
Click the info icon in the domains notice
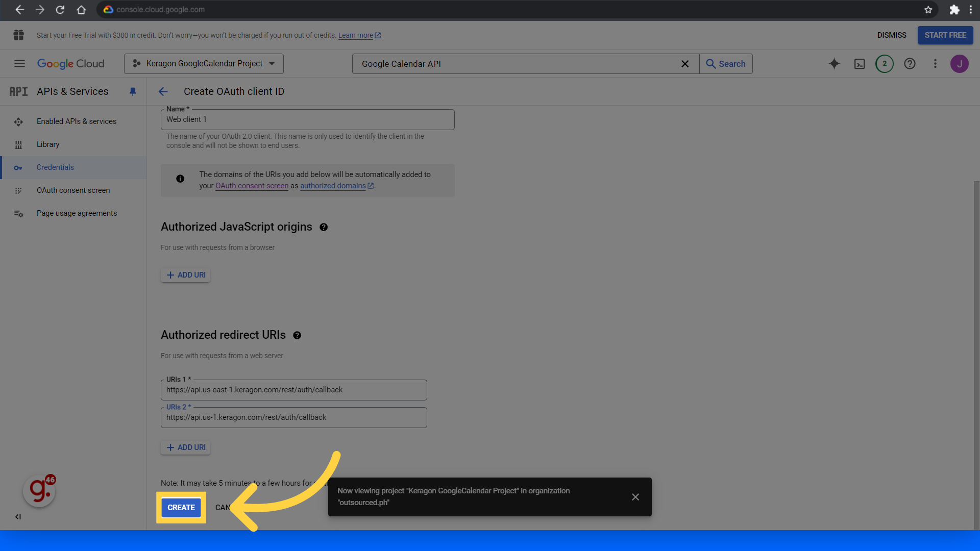[x=180, y=179]
